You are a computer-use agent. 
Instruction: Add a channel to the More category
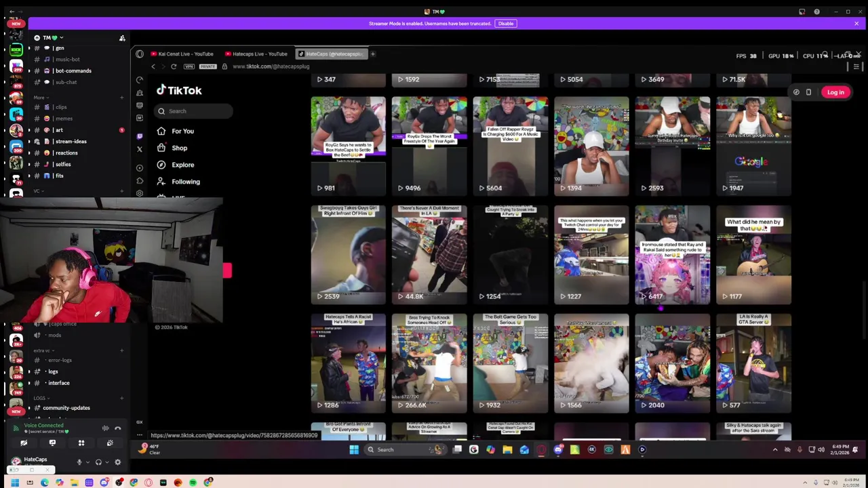pyautogui.click(x=121, y=97)
